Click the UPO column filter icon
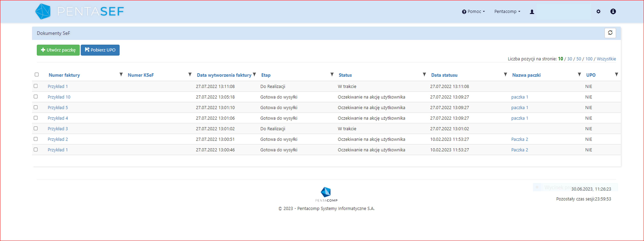The height and width of the screenshot is (241, 644). pyautogui.click(x=616, y=75)
